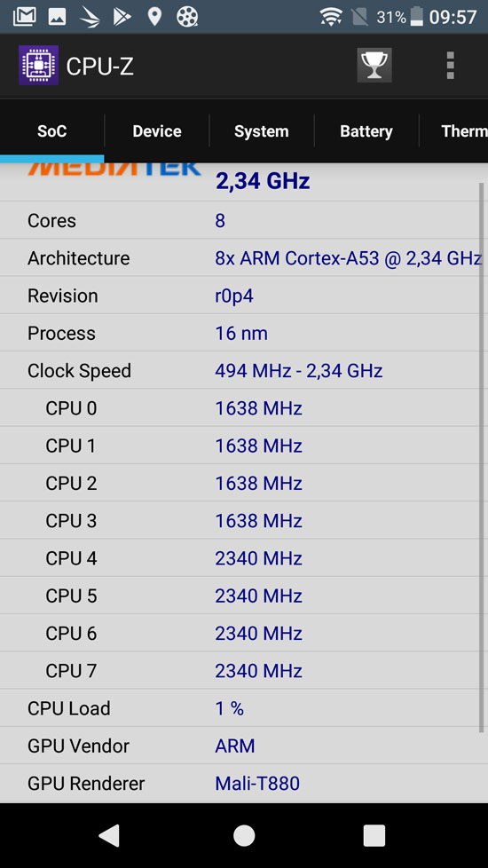Tap the GPU Renderer Mali-T880 row
Viewport: 488px width, 868px height.
[x=244, y=784]
